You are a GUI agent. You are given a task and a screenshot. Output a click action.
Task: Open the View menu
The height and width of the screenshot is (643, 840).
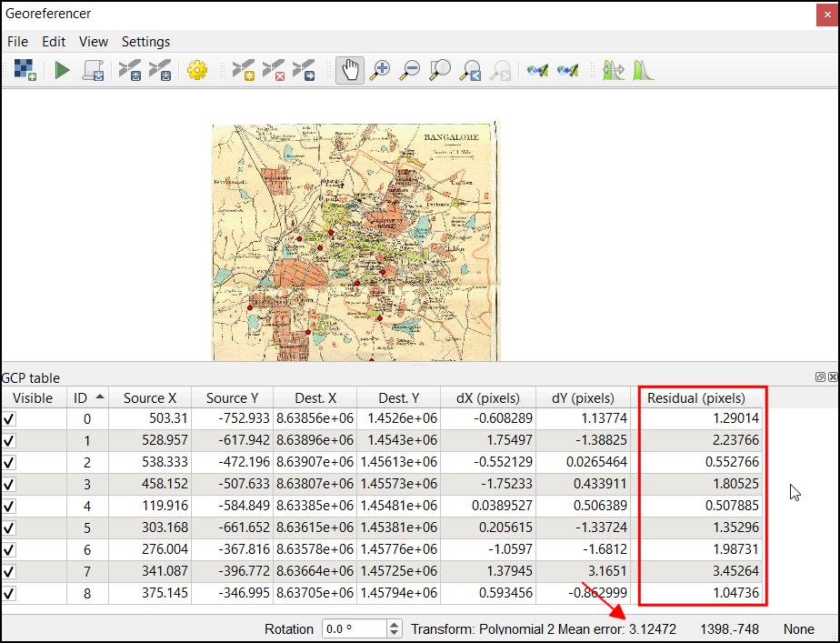94,42
